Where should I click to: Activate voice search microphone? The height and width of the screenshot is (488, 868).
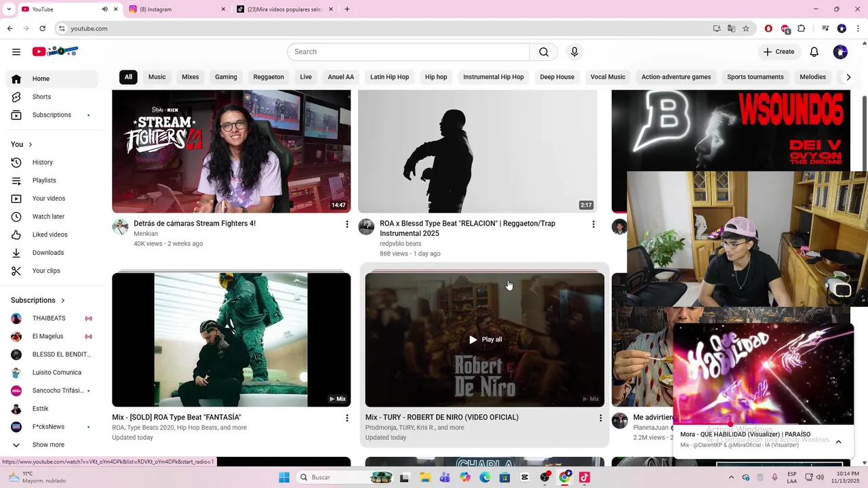[x=574, y=52]
